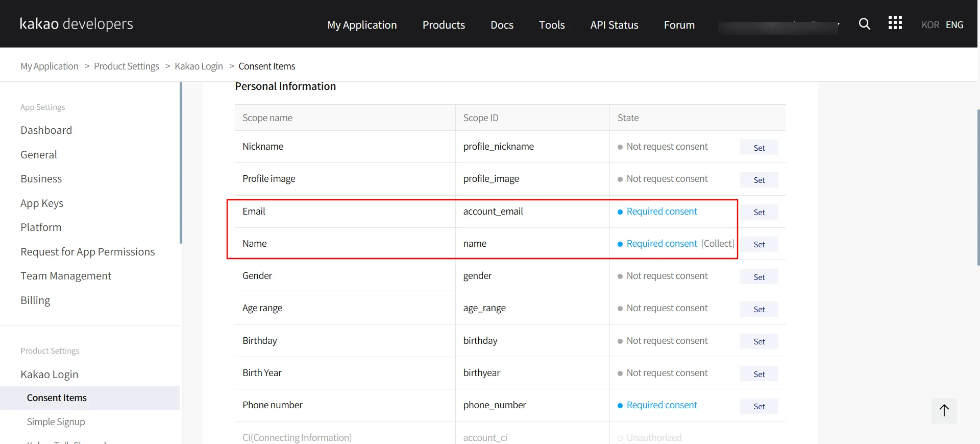This screenshot has height=444, width=980.
Task: Click Set button for Phone number
Action: pyautogui.click(x=759, y=406)
